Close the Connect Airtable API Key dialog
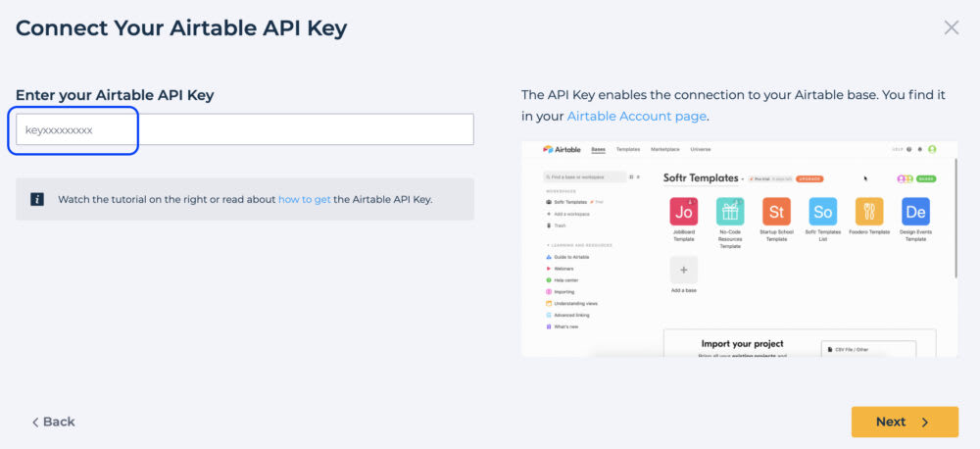Viewport: 980px width, 449px height. click(x=952, y=27)
